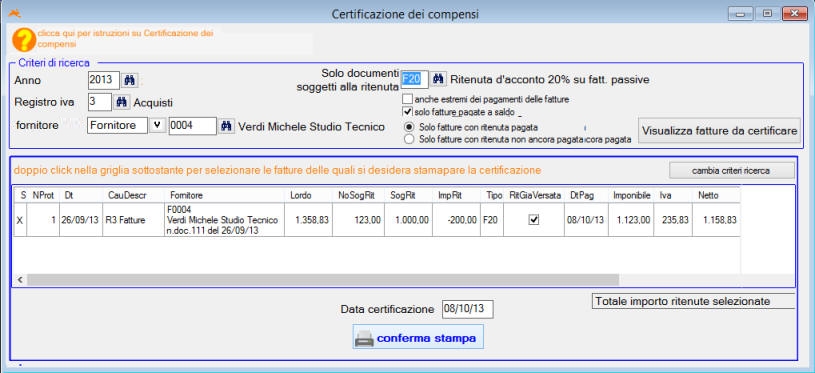Image resolution: width=815 pixels, height=373 pixels.
Task: Click the Lordo column header
Action: pyautogui.click(x=309, y=195)
